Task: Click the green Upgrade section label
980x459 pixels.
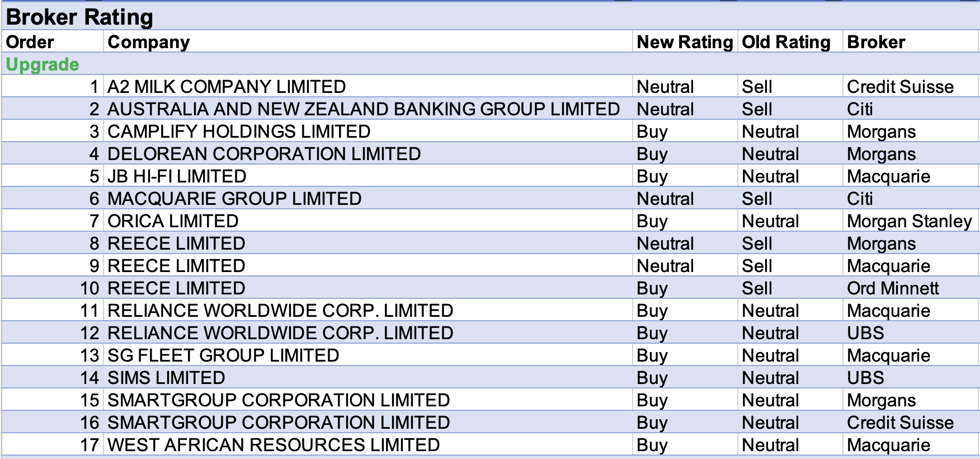Action: [43, 64]
